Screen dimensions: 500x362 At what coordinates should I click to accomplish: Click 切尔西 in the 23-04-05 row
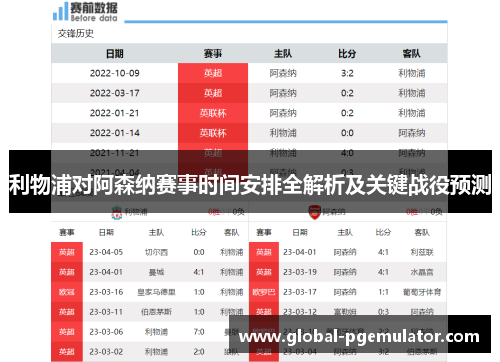coord(156,252)
